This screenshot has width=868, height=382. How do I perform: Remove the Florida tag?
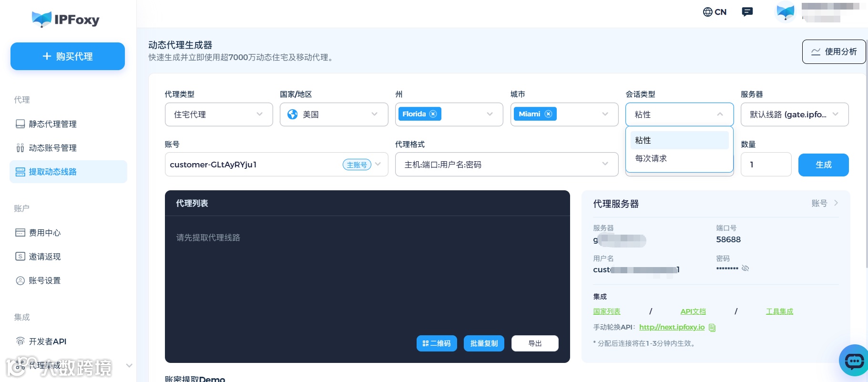click(433, 114)
